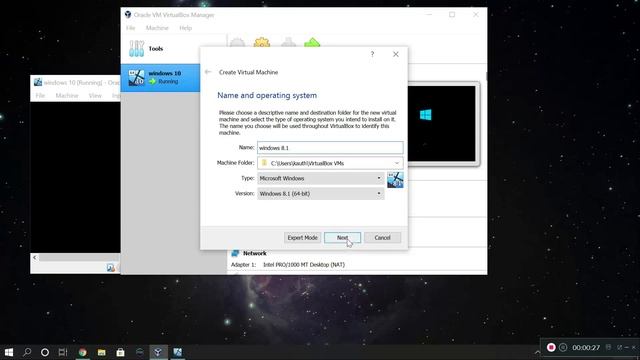Click the running VM taskbar icon

tap(178, 352)
